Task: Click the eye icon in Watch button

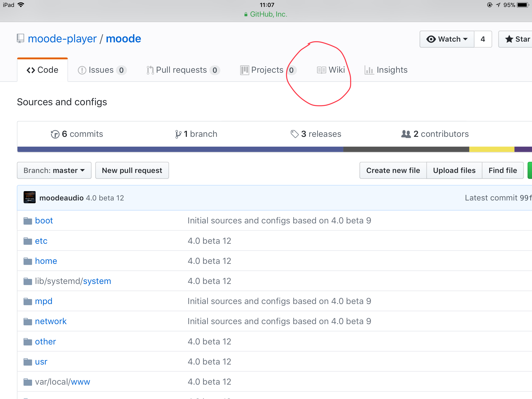Action: point(431,39)
